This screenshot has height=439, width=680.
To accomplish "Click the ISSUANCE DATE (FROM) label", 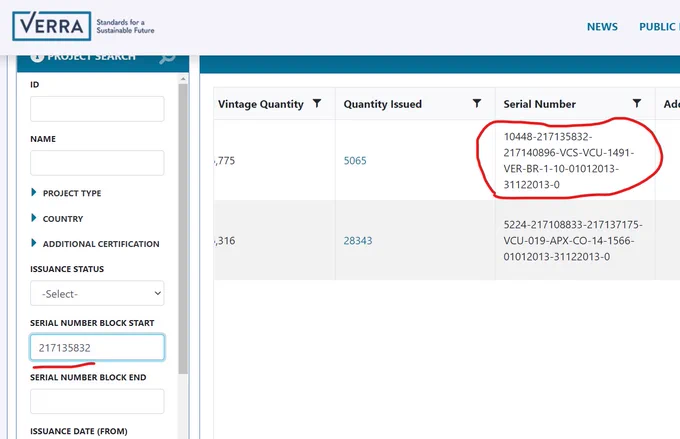I will point(78,431).
